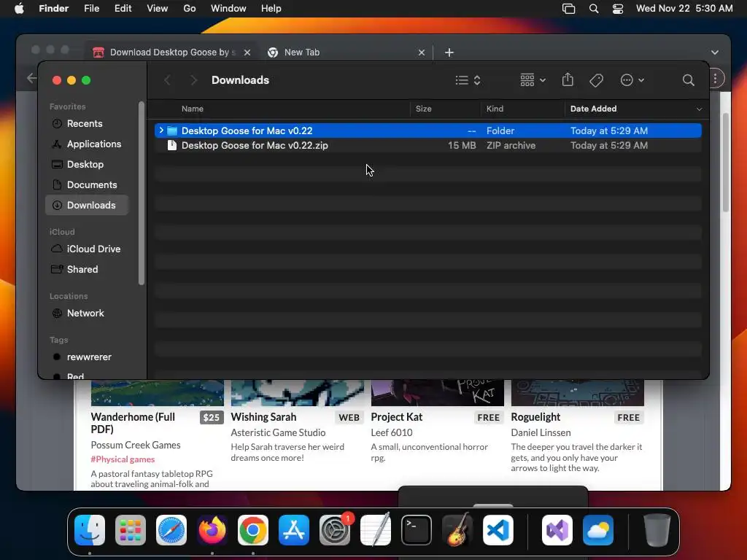
Task: Select the Desktop Goose for Mac v0.22 folder row
Action: pyautogui.click(x=427, y=131)
